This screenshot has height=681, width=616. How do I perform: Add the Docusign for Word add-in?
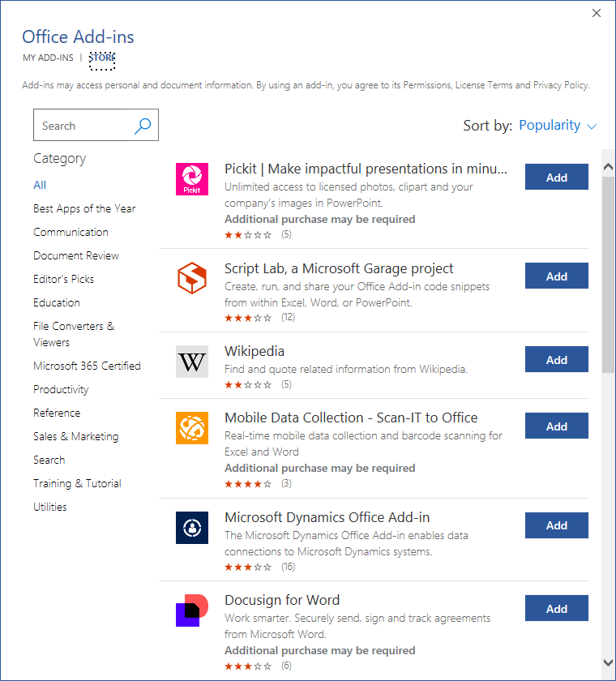tap(557, 608)
